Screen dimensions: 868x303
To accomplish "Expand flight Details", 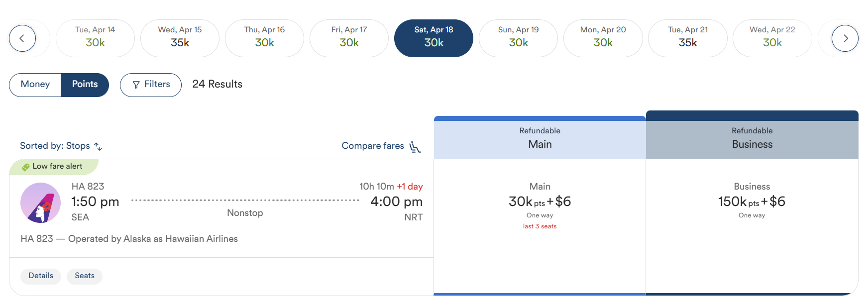I will (41, 276).
